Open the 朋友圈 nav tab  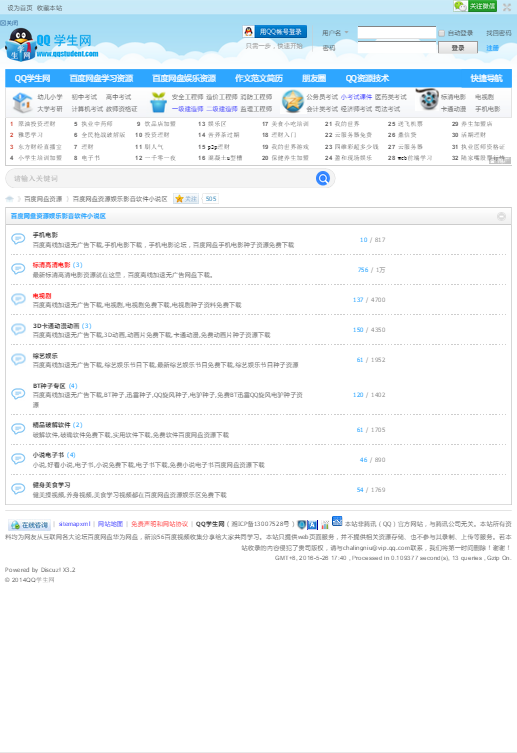tap(314, 78)
